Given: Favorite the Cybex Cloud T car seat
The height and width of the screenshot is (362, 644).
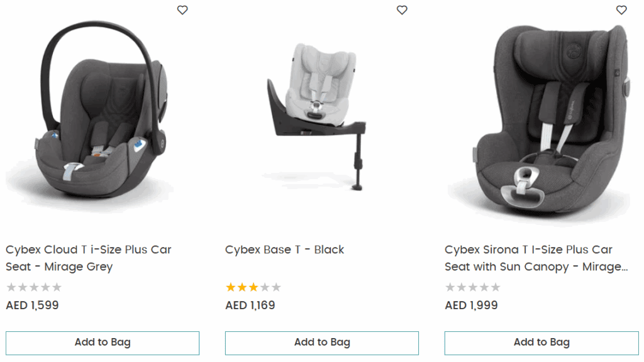Looking at the screenshot, I should [182, 10].
